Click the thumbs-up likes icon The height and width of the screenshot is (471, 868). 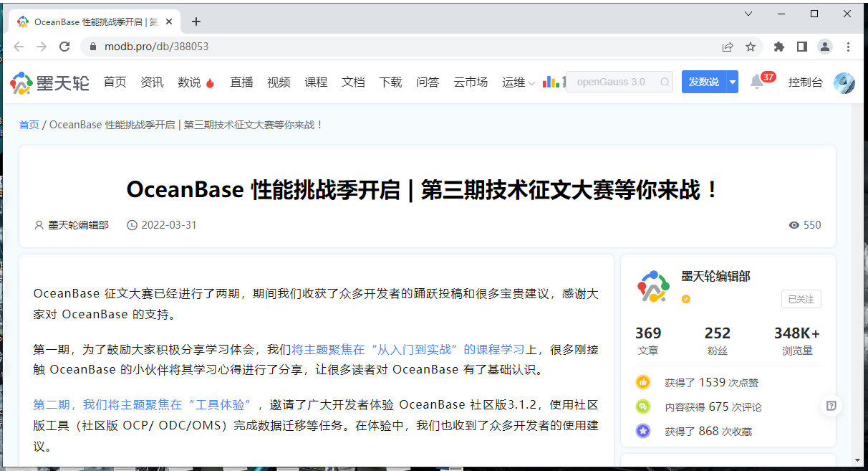643,382
